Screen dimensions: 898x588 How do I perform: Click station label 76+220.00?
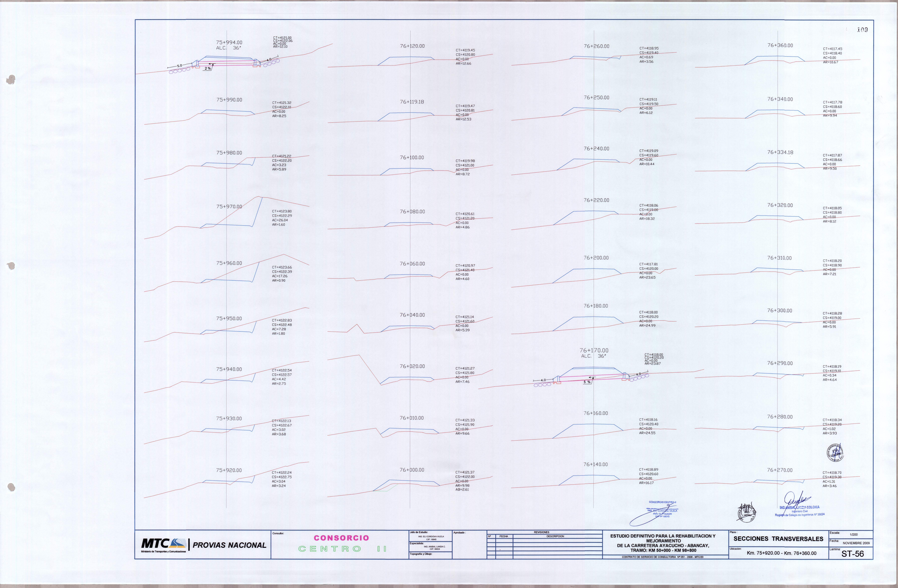597,200
